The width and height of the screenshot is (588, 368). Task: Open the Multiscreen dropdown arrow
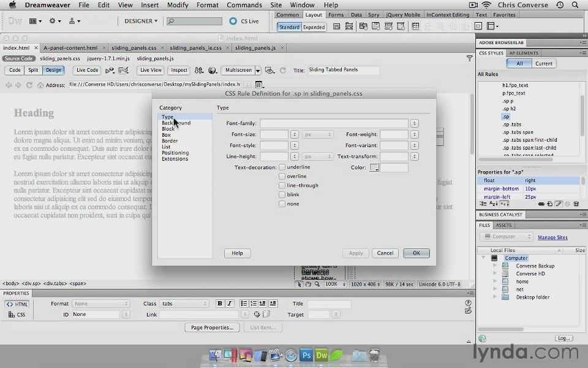[x=258, y=70]
